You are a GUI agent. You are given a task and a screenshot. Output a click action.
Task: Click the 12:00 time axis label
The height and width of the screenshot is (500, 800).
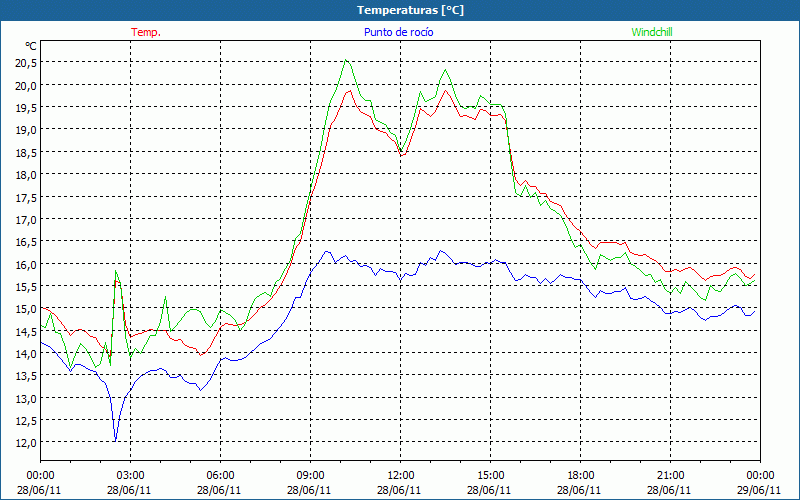click(x=401, y=476)
